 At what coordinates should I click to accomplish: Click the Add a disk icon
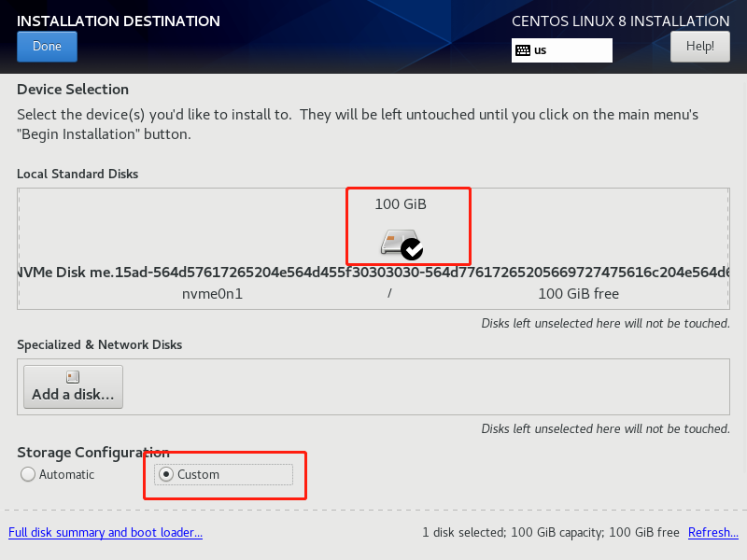[x=73, y=376]
